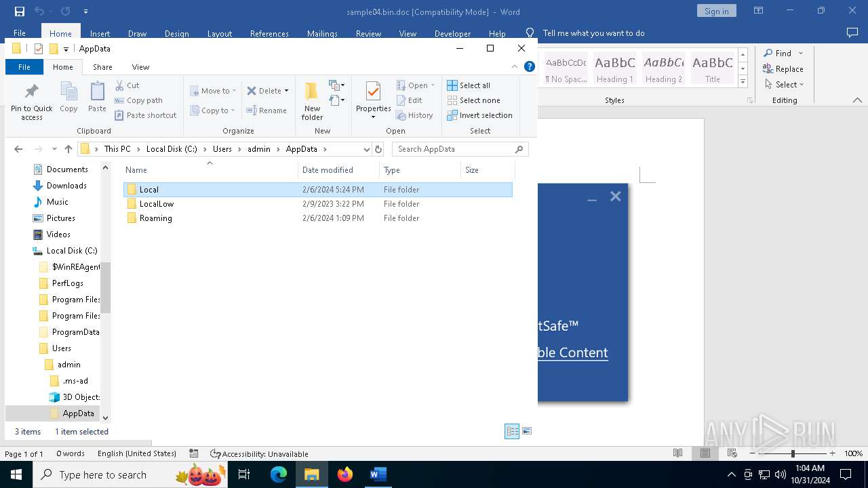Click Tell me what you want to do
The image size is (868, 488).
593,33
